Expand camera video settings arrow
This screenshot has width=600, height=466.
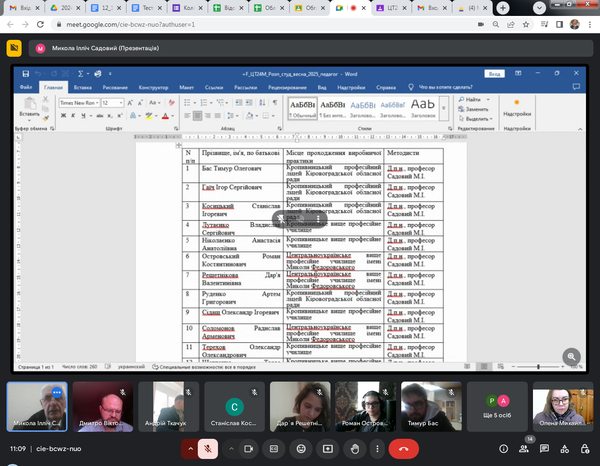pyautogui.click(x=233, y=449)
